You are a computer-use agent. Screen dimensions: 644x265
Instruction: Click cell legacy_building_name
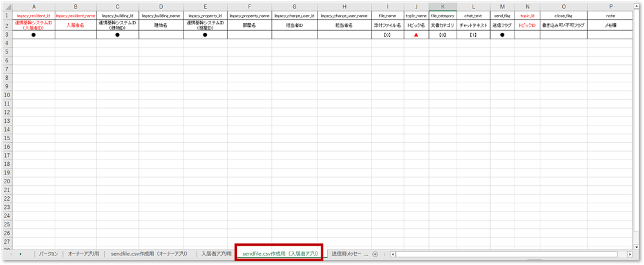tap(161, 15)
